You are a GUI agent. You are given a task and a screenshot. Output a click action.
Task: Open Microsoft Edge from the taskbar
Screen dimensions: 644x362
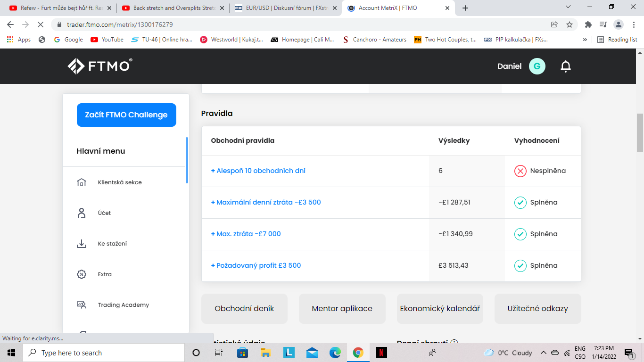tap(335, 353)
